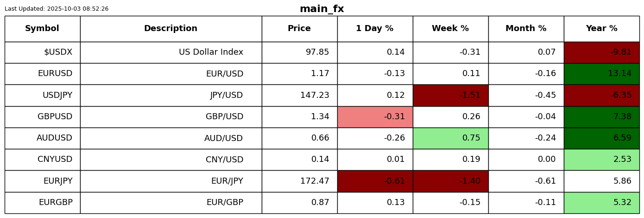The width and height of the screenshot is (644, 218).
Task: Click the Year % column header
Action: pyautogui.click(x=601, y=29)
